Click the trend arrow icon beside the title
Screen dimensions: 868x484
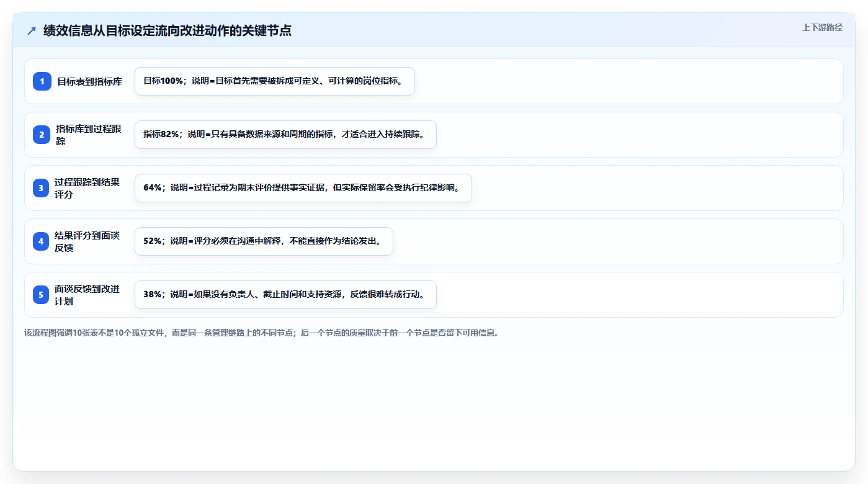click(x=32, y=30)
